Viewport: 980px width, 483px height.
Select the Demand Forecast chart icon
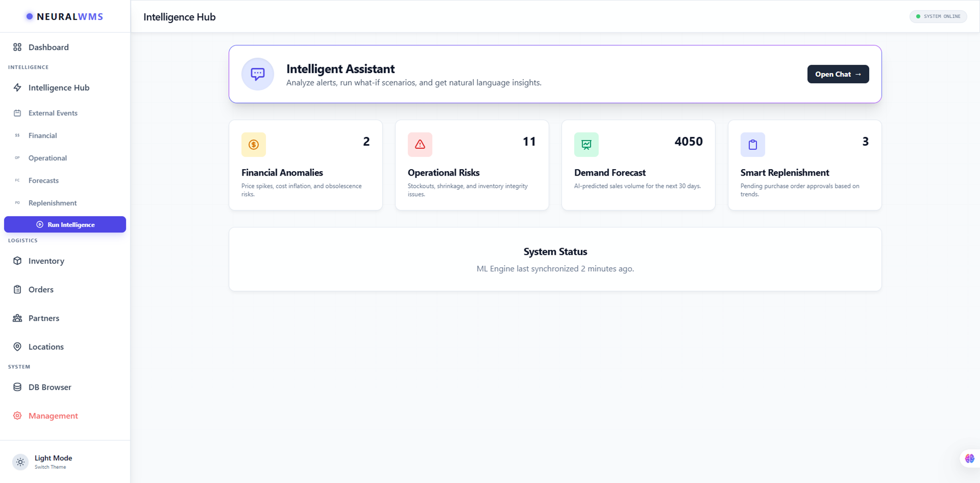[586, 144]
